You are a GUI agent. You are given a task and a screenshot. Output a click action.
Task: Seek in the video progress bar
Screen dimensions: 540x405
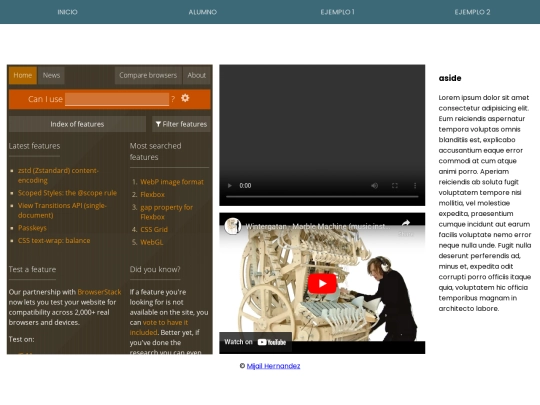[x=322, y=197]
